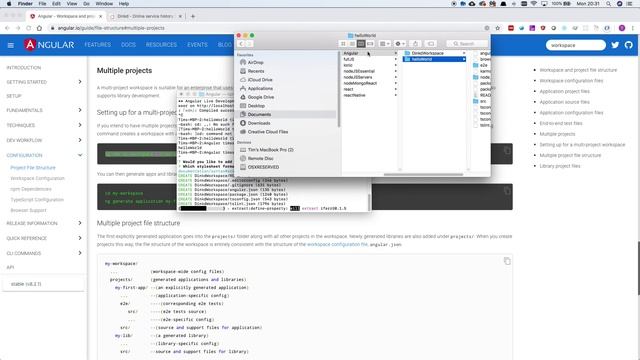Click the browser reload icon
Viewport: 640px width, 360px height.
pyautogui.click(x=29, y=28)
